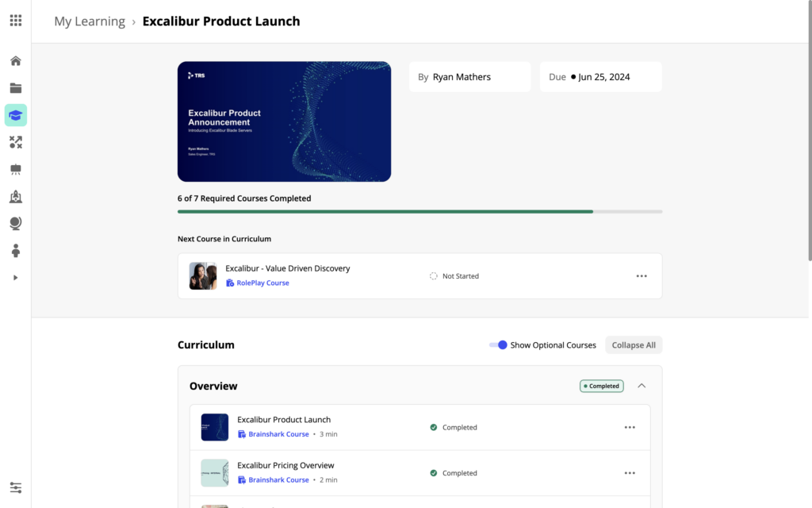Image resolution: width=812 pixels, height=508 pixels.
Task: Click the Value Driven Discovery thumbnail
Action: (x=203, y=275)
